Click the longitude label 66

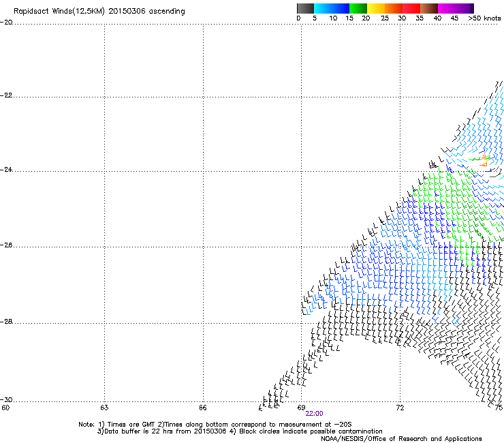203,408
